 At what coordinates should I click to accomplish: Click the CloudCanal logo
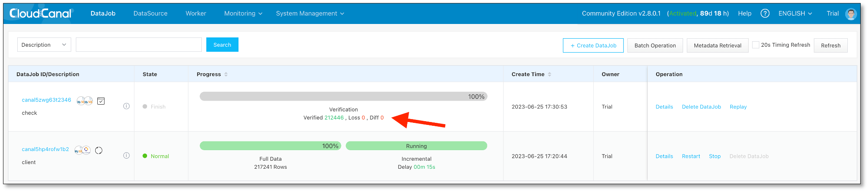click(x=41, y=13)
